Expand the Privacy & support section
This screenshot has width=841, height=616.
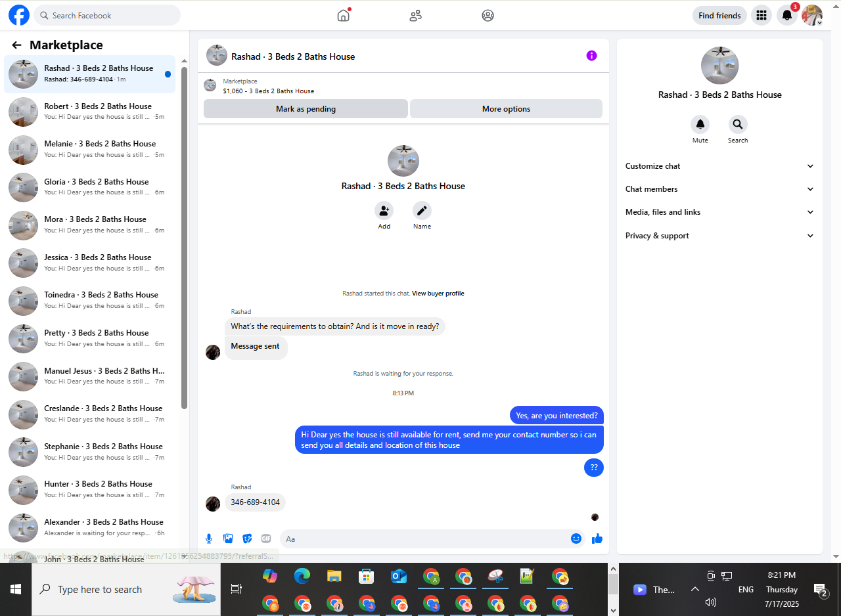pos(719,236)
